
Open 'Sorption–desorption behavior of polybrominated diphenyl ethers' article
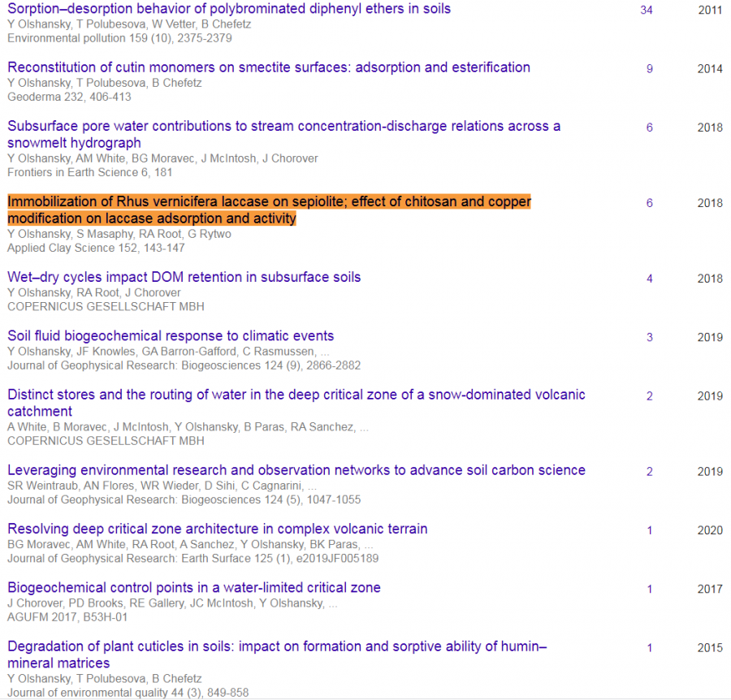(229, 9)
